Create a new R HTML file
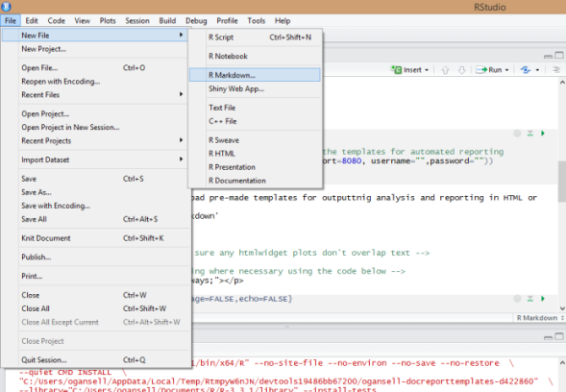The image size is (566, 392). pyautogui.click(x=255, y=154)
